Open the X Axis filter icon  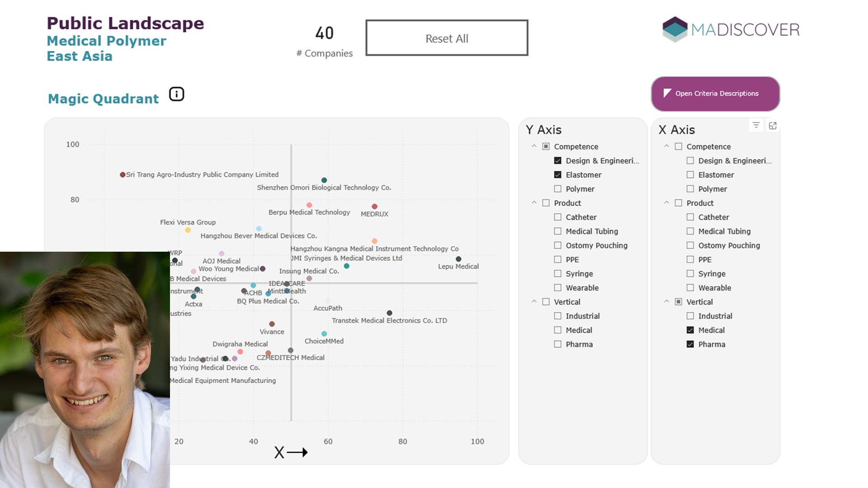coord(756,125)
